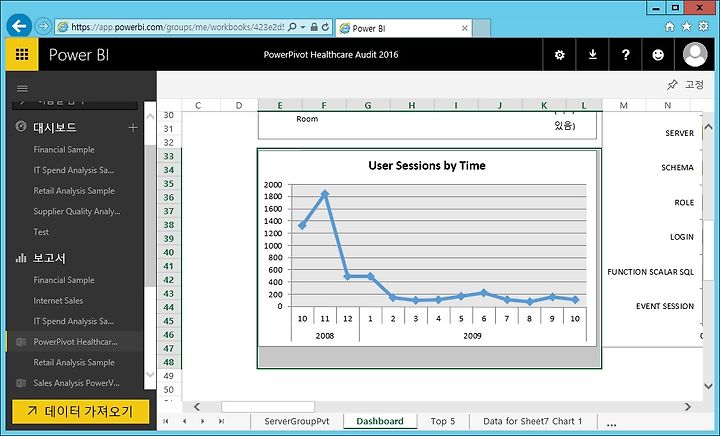720x436 pixels.
Task: Click the feedback smiley face icon
Action: 658,55
